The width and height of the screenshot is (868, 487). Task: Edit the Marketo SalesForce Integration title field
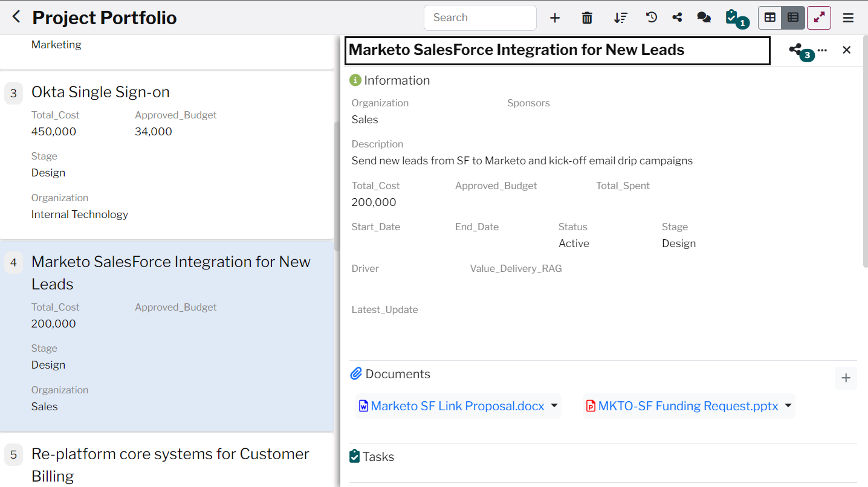(557, 51)
